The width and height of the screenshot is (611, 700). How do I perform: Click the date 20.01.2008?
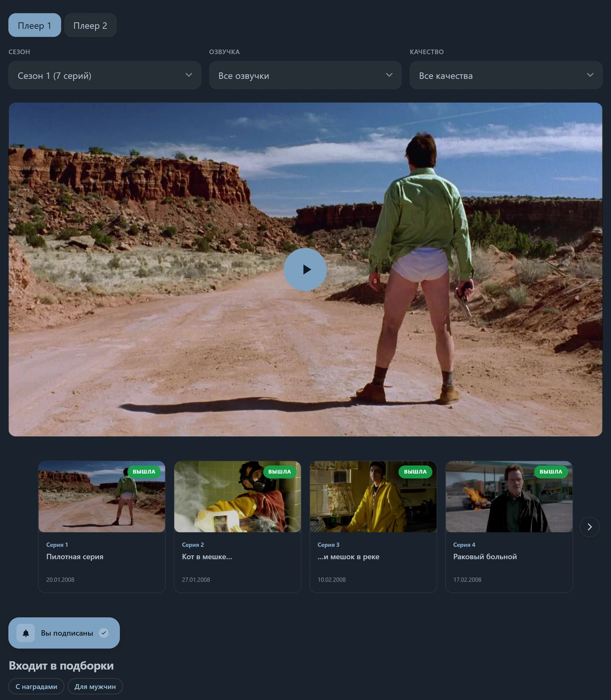(x=60, y=579)
